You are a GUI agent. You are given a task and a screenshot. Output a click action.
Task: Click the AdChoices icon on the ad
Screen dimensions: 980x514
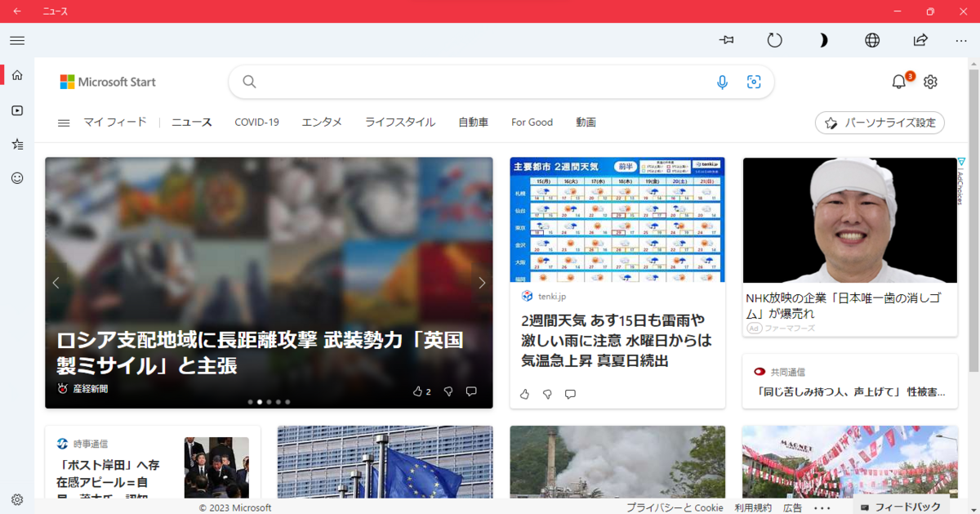(961, 162)
